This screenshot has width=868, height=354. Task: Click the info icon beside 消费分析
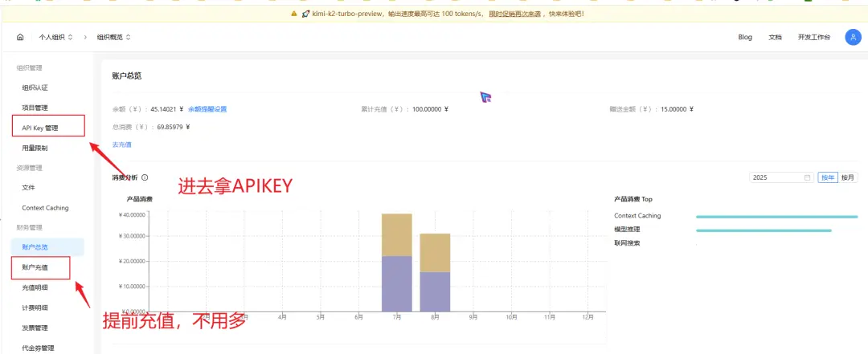click(x=145, y=177)
